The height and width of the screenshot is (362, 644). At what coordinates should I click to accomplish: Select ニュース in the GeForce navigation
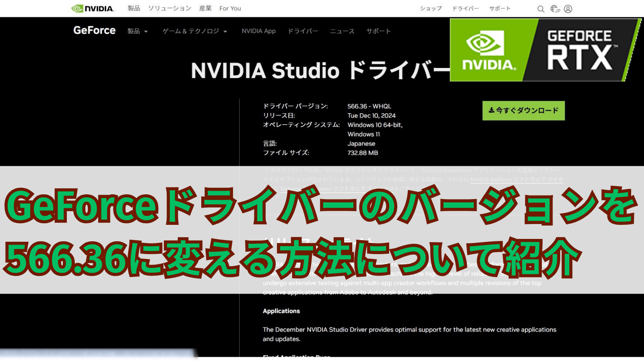[x=342, y=31]
